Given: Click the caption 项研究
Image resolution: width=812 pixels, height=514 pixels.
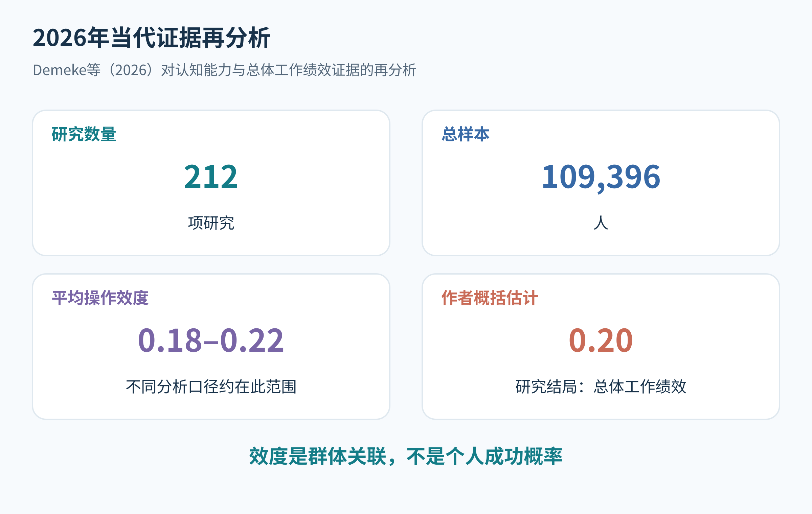Looking at the screenshot, I should (211, 223).
